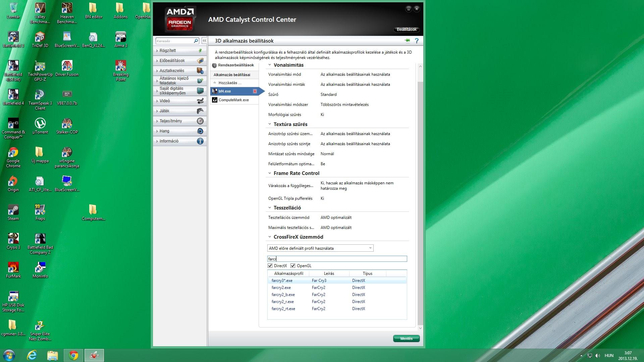Click the Alkalmazásprofil column header

288,274
